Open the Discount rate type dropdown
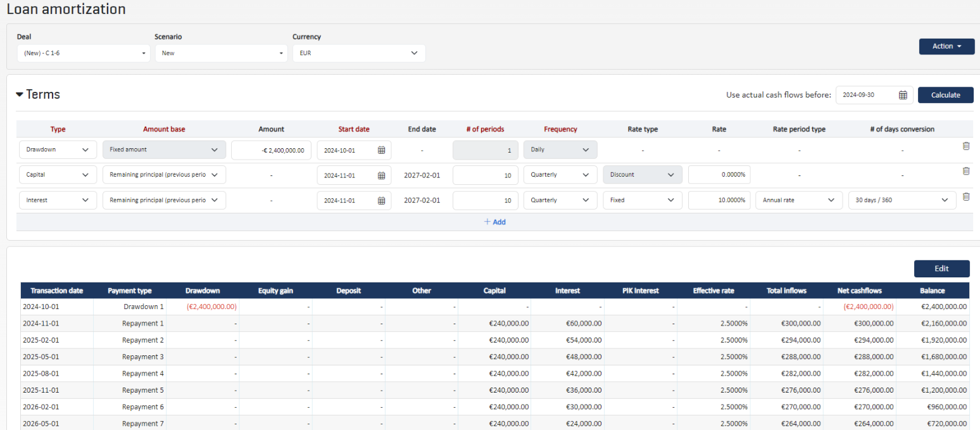Viewport: 980px width, 430px height. point(643,175)
